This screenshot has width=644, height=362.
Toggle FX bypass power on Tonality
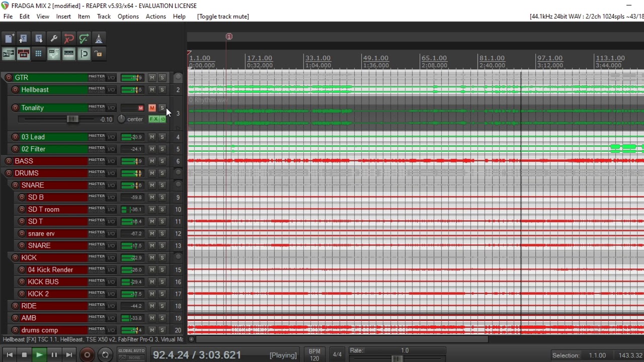click(163, 119)
